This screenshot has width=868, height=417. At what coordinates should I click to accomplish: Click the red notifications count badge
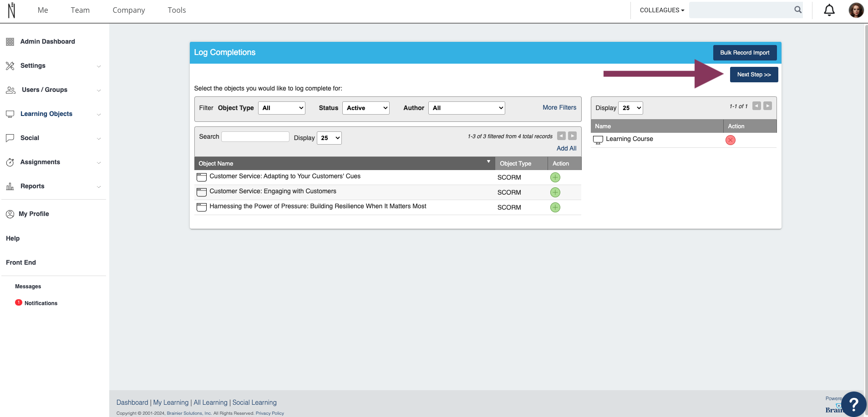point(19,302)
